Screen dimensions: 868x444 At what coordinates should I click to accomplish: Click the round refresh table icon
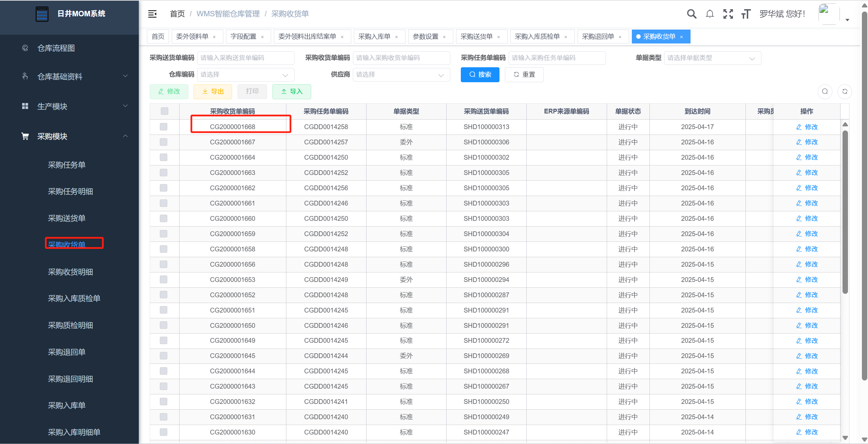(x=845, y=91)
